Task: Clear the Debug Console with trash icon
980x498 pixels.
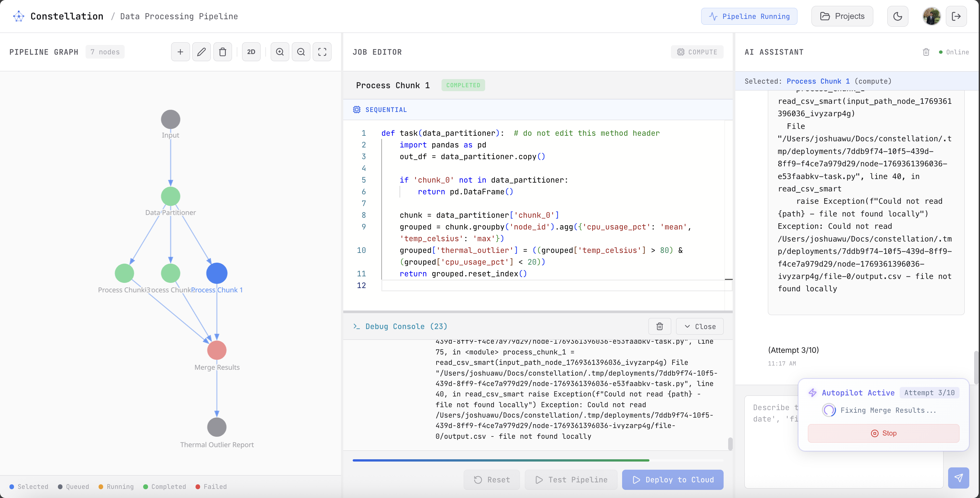Action: coord(659,326)
